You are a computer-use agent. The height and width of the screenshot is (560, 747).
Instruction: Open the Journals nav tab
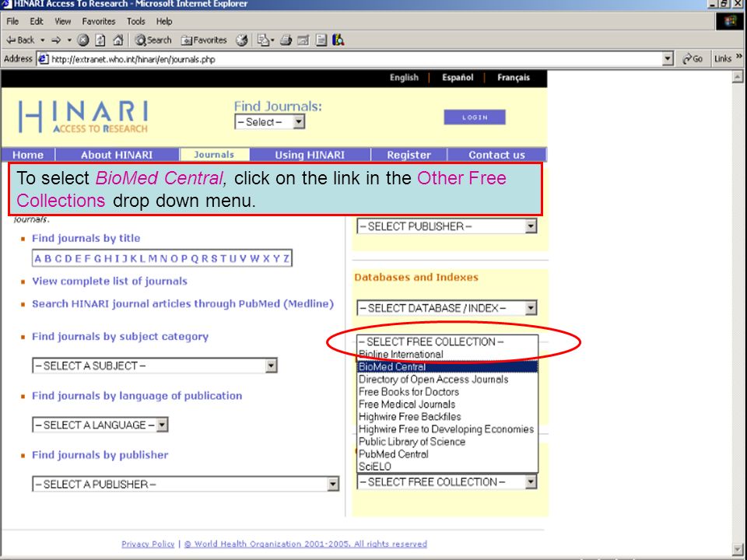pyautogui.click(x=214, y=154)
